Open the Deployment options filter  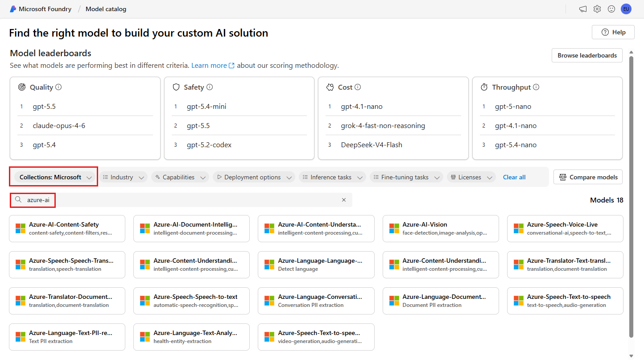pos(254,177)
